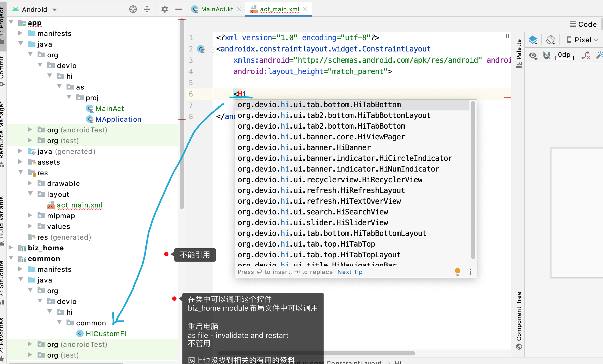The height and width of the screenshot is (364, 603).
Task: Collapse the app module node
Action: 11,22
